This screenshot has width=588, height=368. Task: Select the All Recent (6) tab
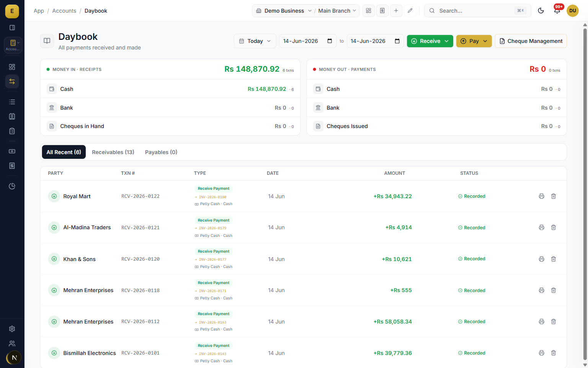64,152
